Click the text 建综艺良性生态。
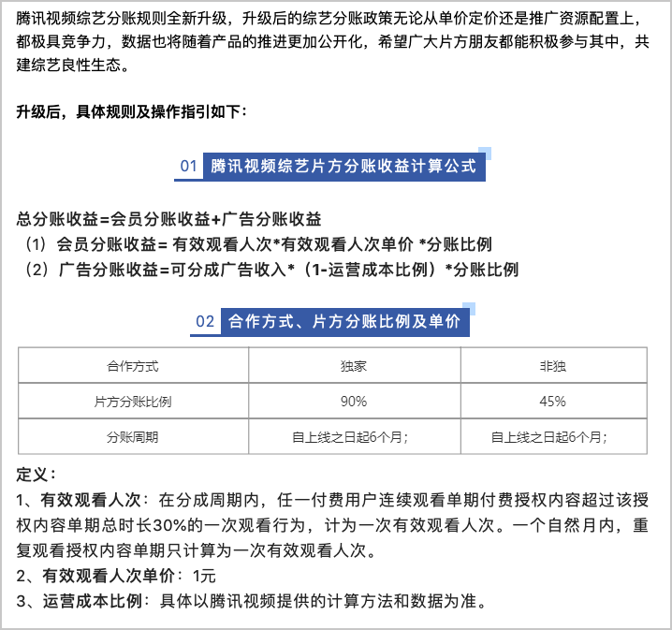The image size is (672, 630). [x=73, y=66]
